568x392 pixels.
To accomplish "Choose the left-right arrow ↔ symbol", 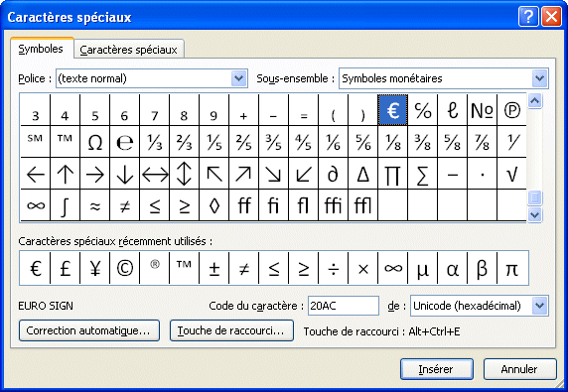I will pos(154,174).
